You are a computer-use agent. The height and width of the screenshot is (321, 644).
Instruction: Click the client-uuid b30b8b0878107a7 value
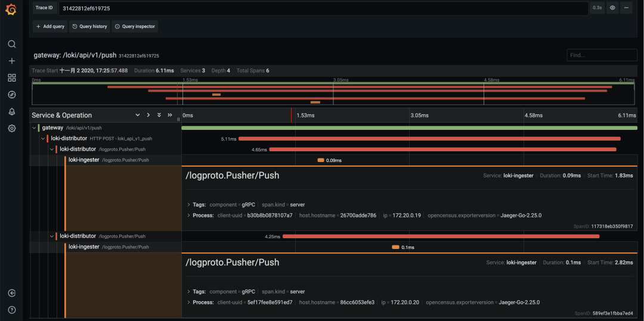click(x=270, y=215)
